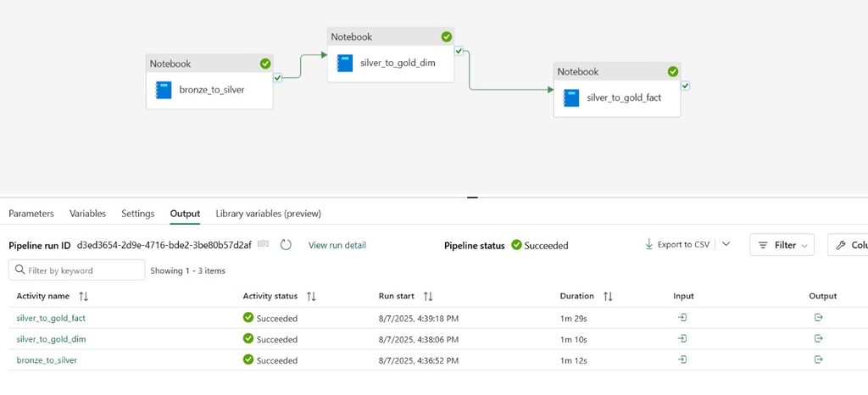Expand the Export to CSV dropdown arrow

726,244
